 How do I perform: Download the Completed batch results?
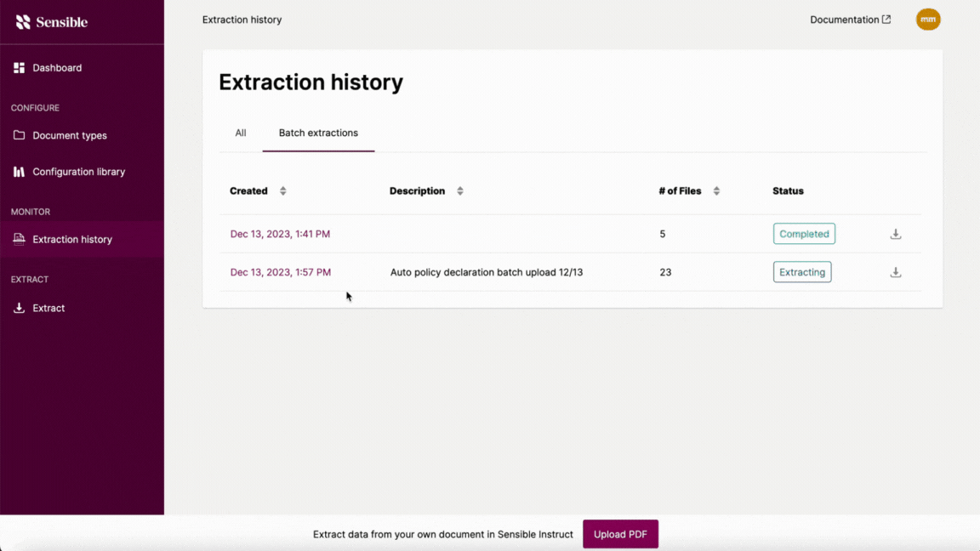(x=896, y=234)
